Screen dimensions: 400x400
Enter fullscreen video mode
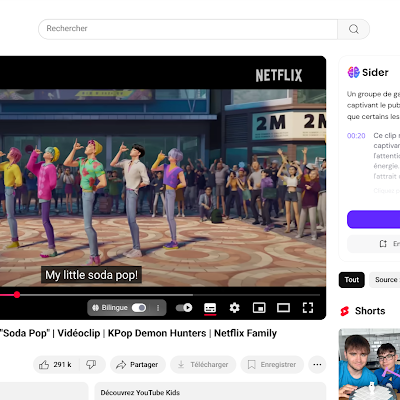click(308, 307)
